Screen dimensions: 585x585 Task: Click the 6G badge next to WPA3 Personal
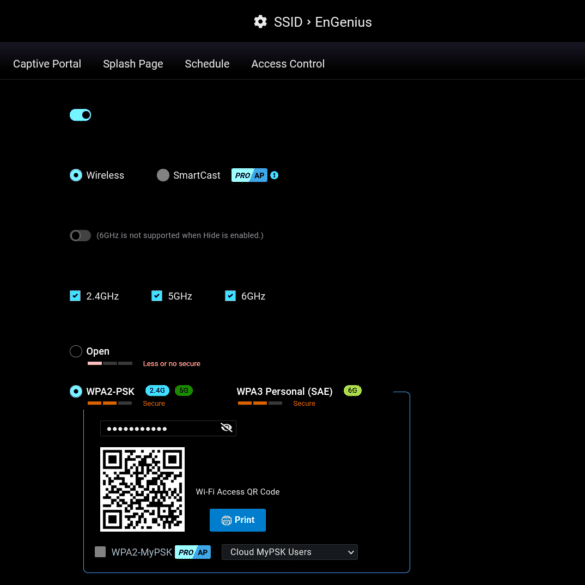[352, 390]
